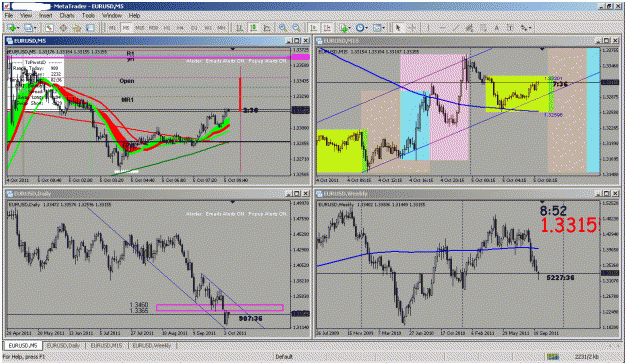The width and height of the screenshot is (625, 363).
Task: Switch to the EURUSD,M15 chart tab
Action: point(106,345)
